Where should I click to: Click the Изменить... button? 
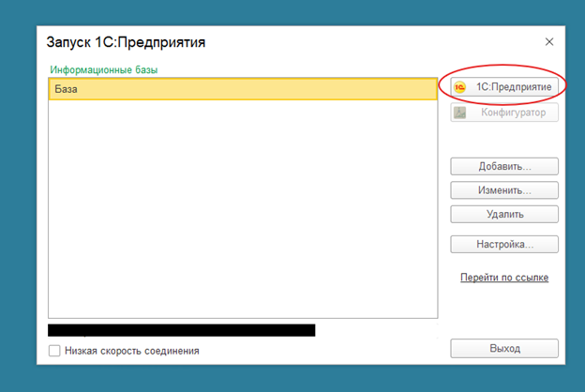pos(504,190)
